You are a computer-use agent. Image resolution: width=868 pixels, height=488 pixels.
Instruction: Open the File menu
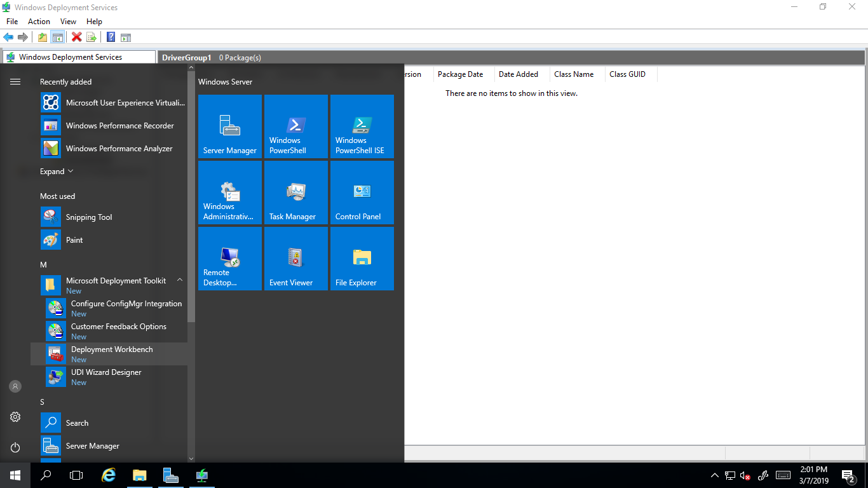(x=12, y=22)
